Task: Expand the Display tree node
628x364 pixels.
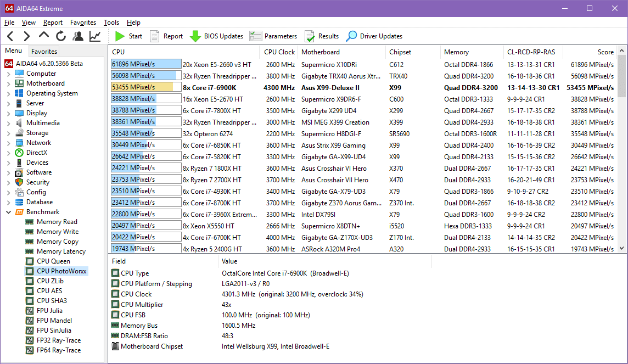Action: coord(8,113)
